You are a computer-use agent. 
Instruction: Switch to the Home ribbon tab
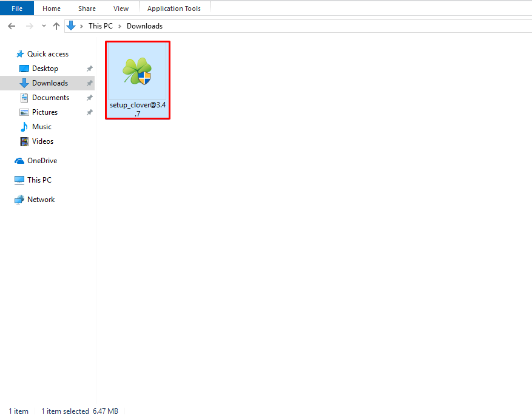[x=52, y=8]
